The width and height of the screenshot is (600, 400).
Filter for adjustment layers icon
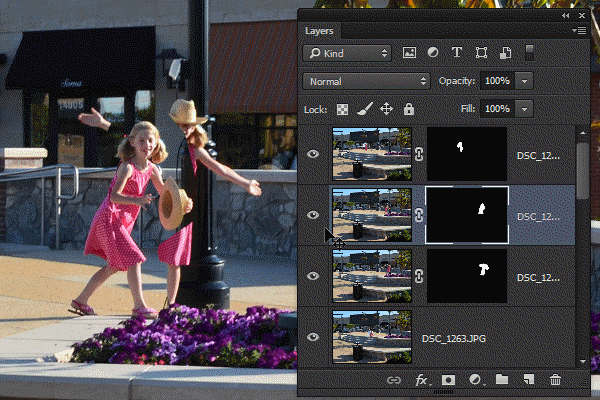click(433, 52)
